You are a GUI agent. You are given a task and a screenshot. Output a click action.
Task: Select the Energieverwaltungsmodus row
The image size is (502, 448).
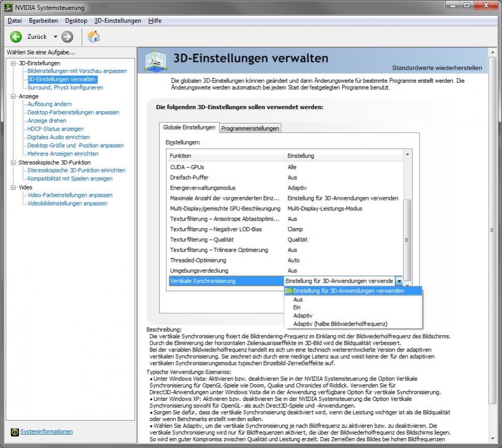pyautogui.click(x=286, y=188)
